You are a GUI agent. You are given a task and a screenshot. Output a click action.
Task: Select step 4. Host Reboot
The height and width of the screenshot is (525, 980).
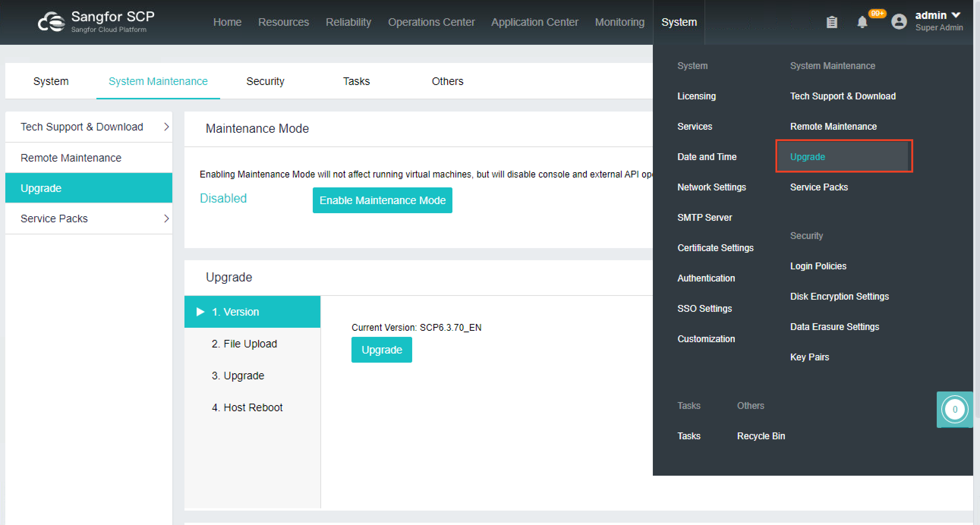coord(252,407)
